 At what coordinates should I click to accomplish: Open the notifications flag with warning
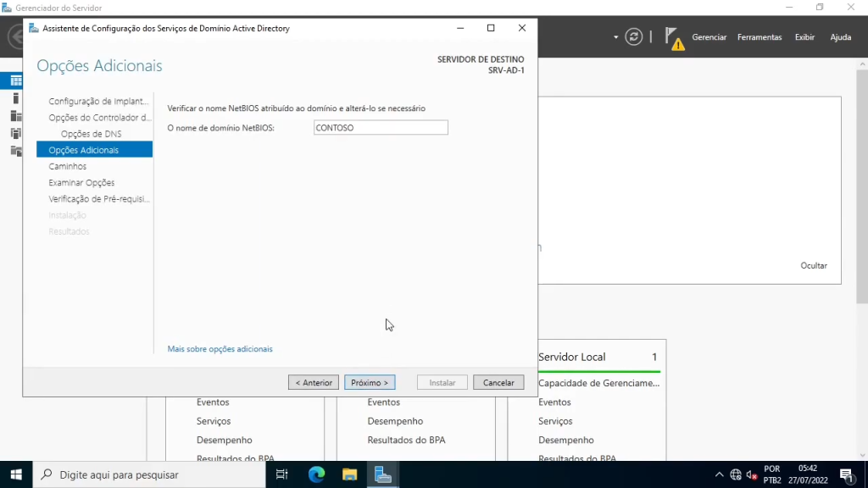pyautogui.click(x=674, y=38)
